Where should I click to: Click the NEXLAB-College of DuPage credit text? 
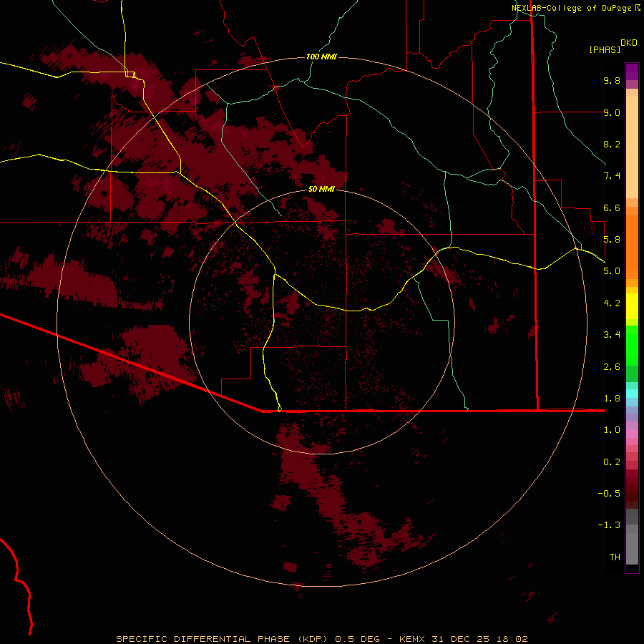pos(571,8)
